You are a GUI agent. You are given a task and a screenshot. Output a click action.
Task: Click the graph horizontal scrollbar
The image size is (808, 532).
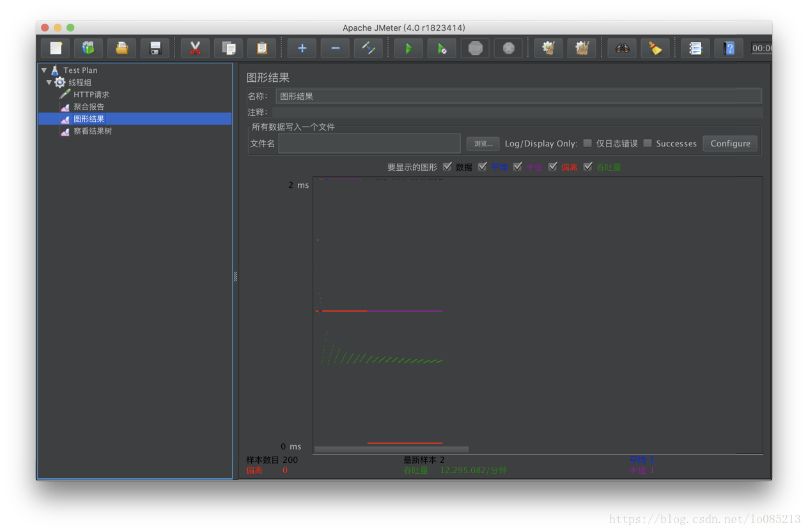392,449
